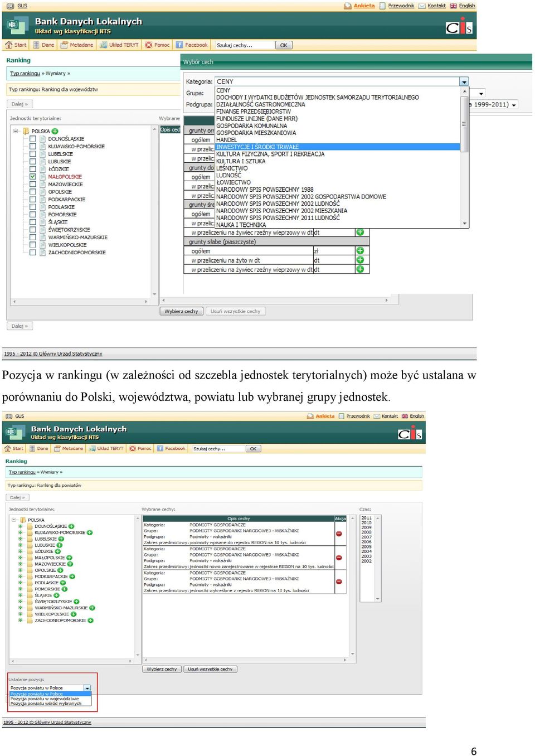Open Metadane toolbar item in top screenshot

(77, 45)
